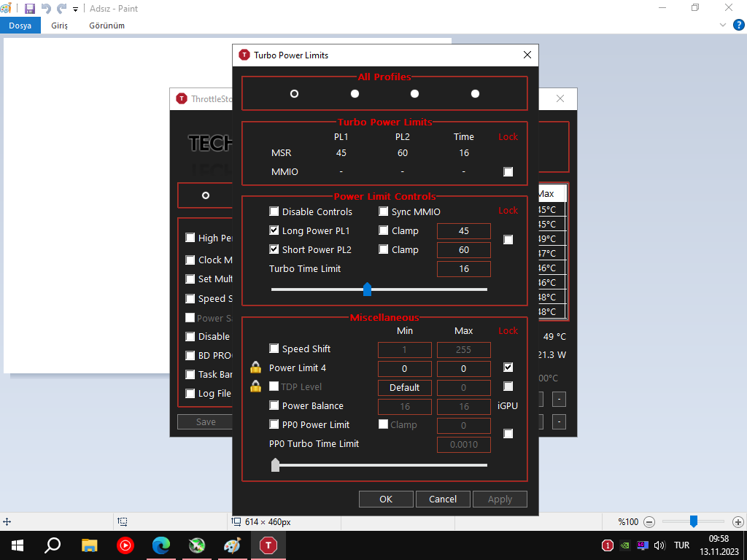Open File Explorer from the taskbar
The height and width of the screenshot is (560, 747).
tap(89, 545)
